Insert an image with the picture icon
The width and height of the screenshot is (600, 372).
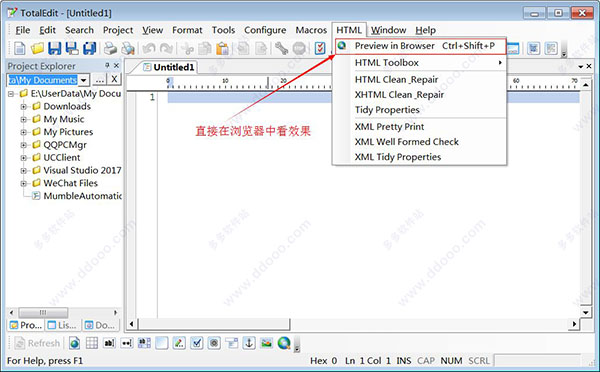point(267,343)
